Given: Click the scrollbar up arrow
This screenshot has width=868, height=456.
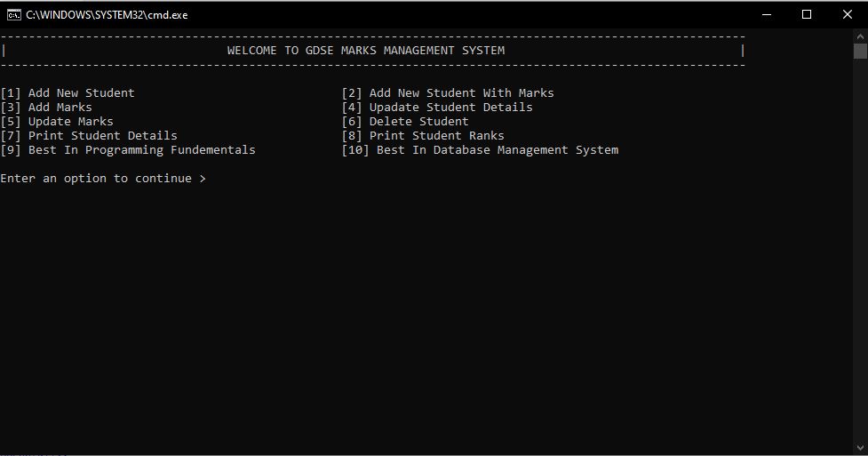Looking at the screenshot, I should point(860,36).
